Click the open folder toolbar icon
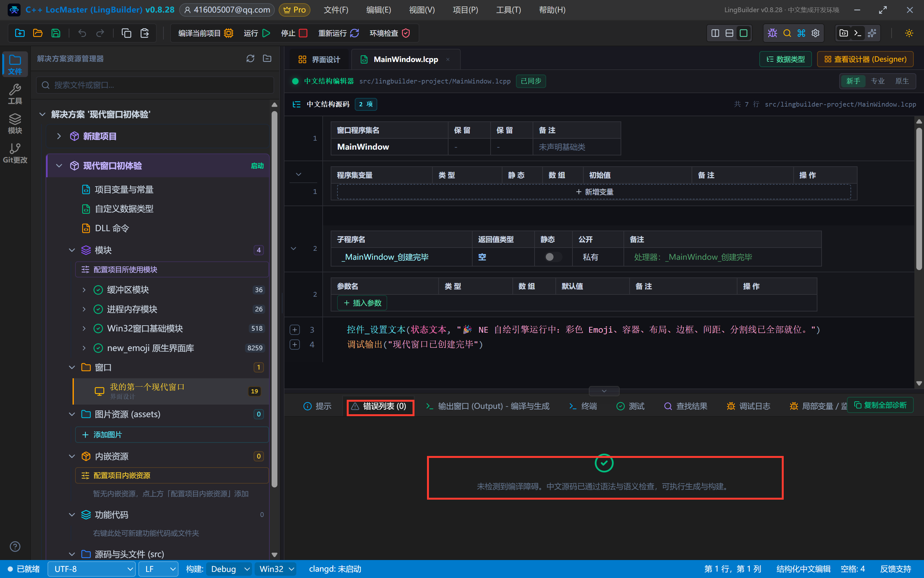 [38, 33]
